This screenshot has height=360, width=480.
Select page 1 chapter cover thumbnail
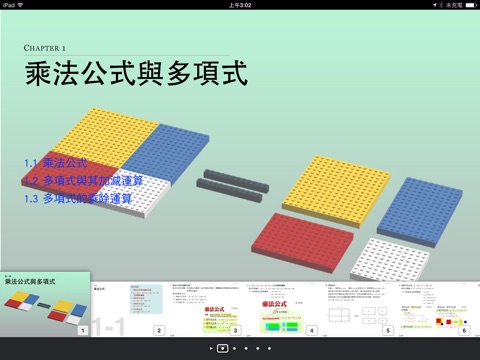(45, 304)
